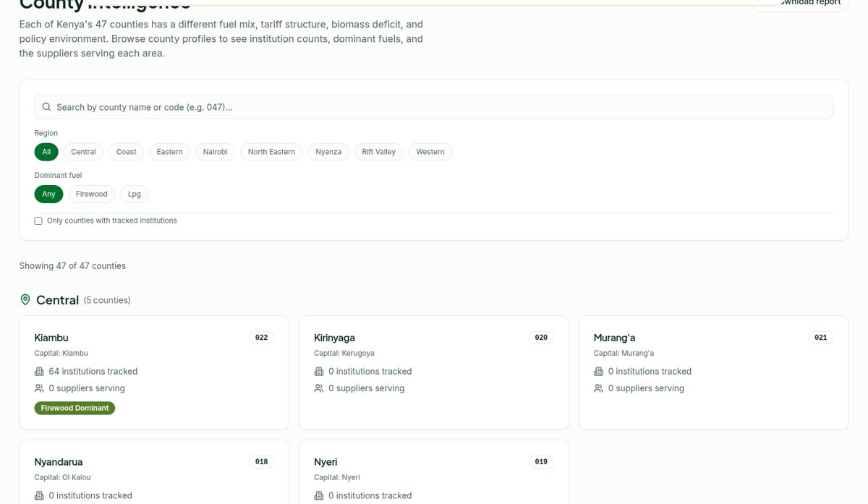Select Any dominant fuel filter
Image resolution: width=868 pixels, height=504 pixels.
pos(48,194)
